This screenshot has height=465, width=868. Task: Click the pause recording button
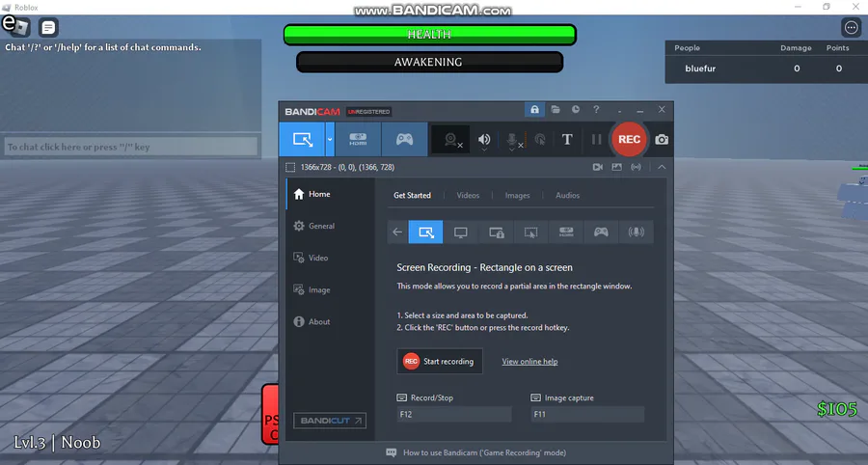(x=596, y=140)
